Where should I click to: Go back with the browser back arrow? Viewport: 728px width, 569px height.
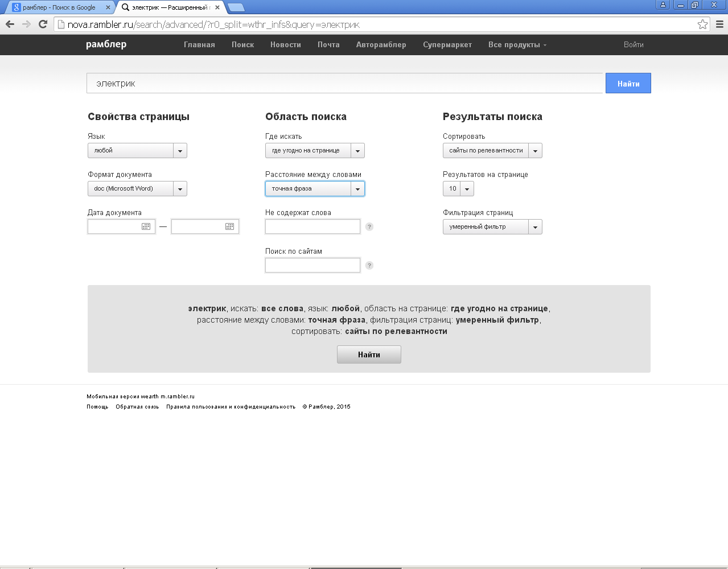(x=10, y=24)
